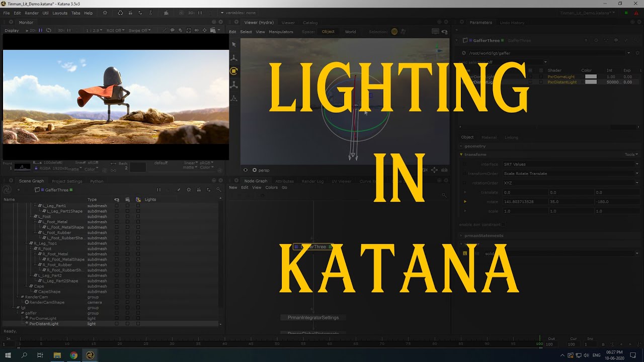Viewport: 644px width, 362px height.
Task: Switch to the Python tab
Action: click(x=97, y=181)
